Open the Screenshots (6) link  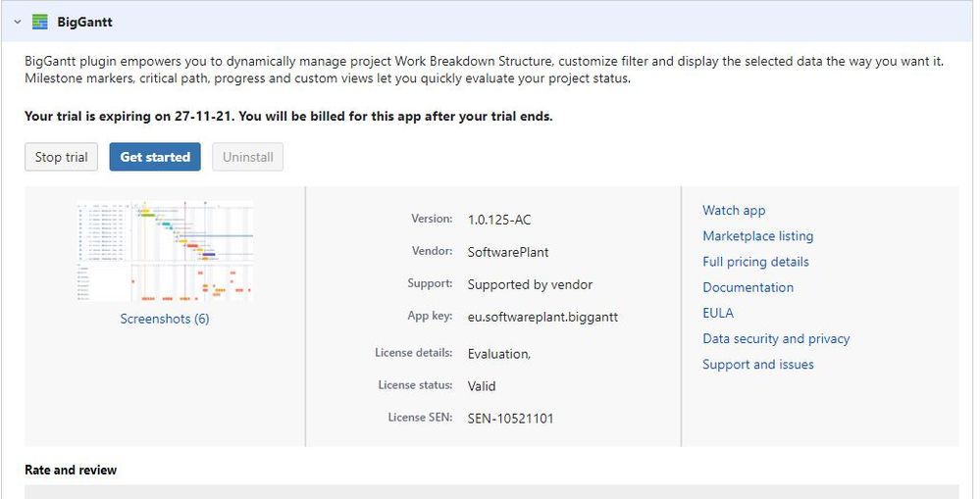(165, 319)
